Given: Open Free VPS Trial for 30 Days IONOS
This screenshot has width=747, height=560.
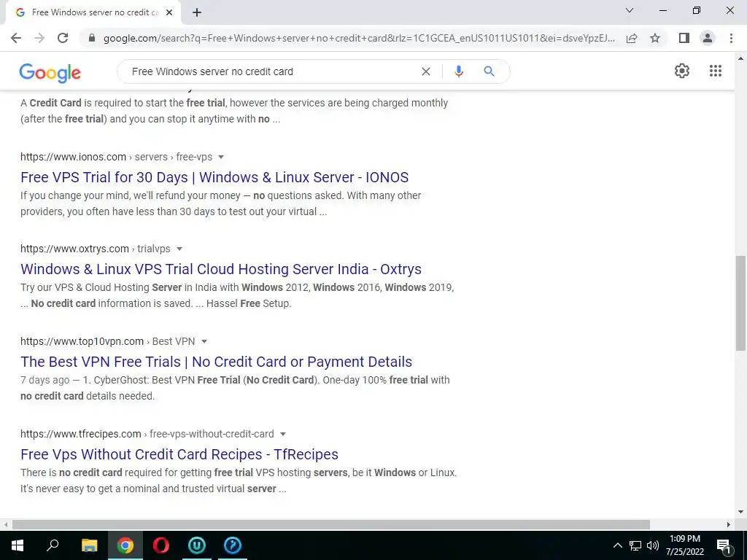Looking at the screenshot, I should 214,177.
